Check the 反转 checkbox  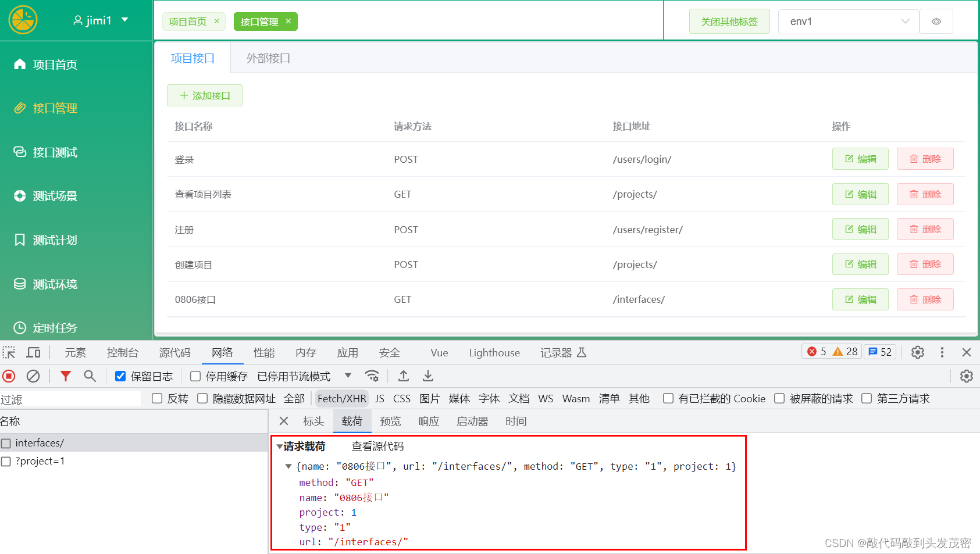click(157, 398)
